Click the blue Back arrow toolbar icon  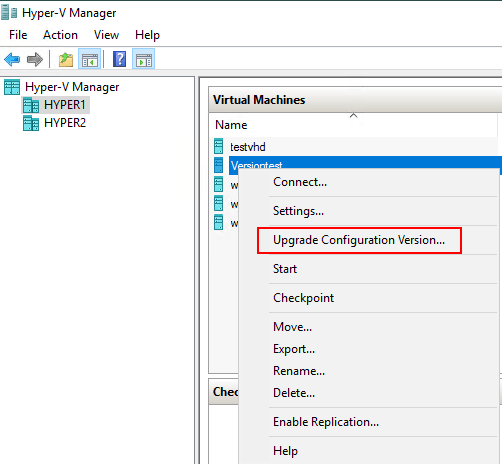[x=12, y=60]
